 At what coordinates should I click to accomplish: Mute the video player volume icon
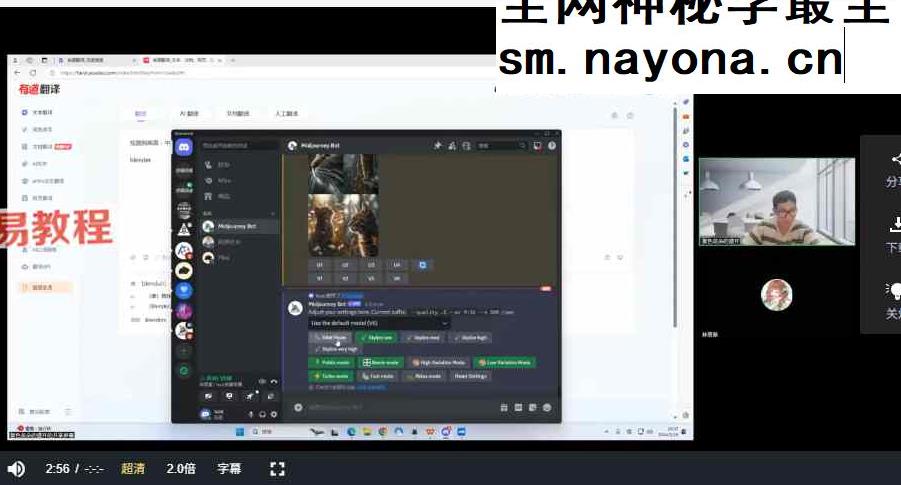click(16, 469)
